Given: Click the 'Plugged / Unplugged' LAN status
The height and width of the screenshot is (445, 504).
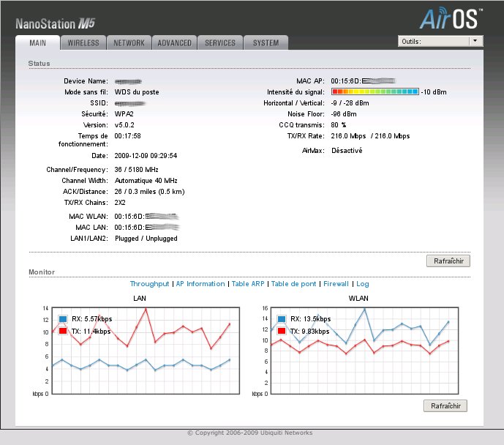Looking at the screenshot, I should click(146, 239).
